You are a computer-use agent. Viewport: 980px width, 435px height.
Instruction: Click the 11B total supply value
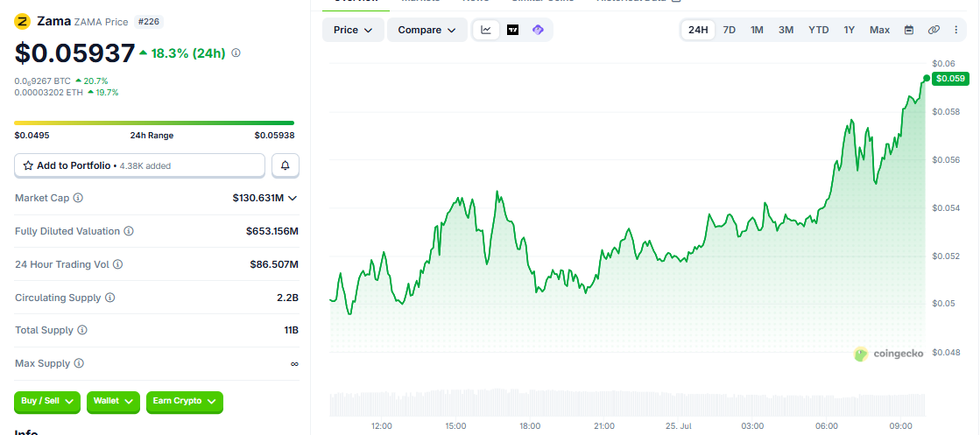pos(292,330)
